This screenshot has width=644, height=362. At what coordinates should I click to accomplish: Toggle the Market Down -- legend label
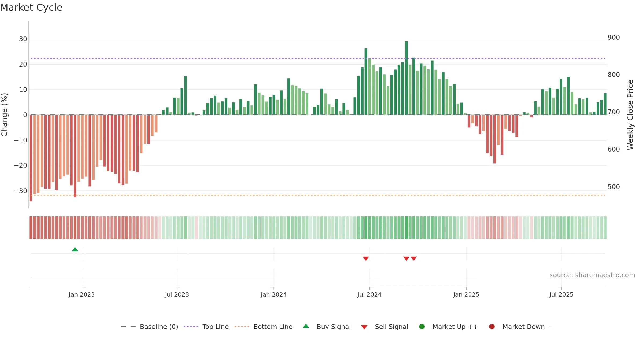(x=527, y=327)
